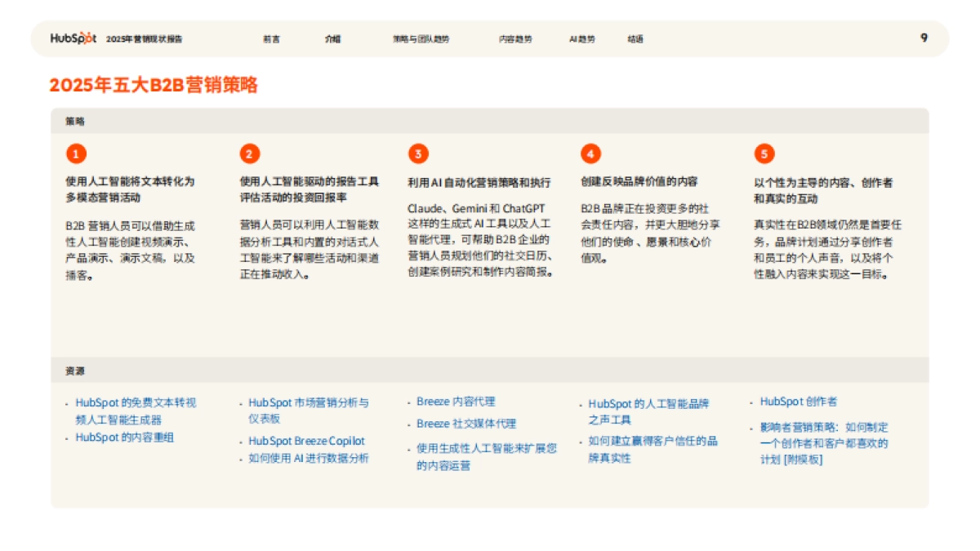
Task: Navigate to the 结语 tab
Action: (635, 39)
